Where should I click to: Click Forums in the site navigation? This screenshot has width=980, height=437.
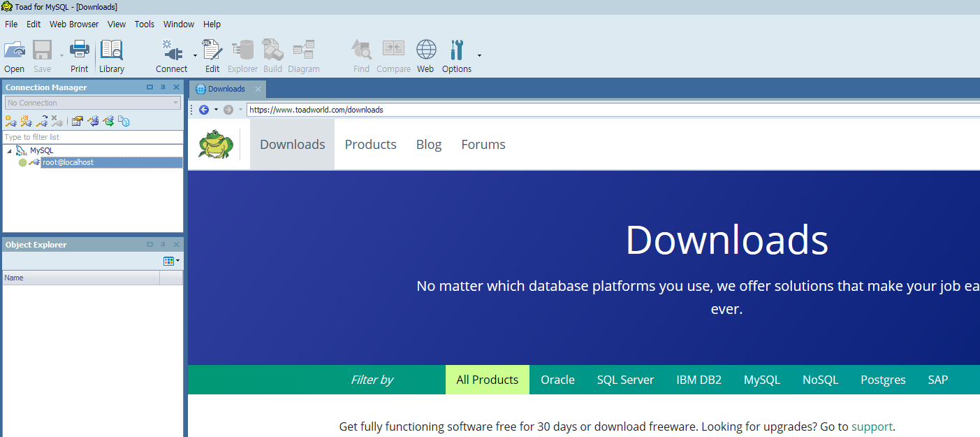pos(483,144)
